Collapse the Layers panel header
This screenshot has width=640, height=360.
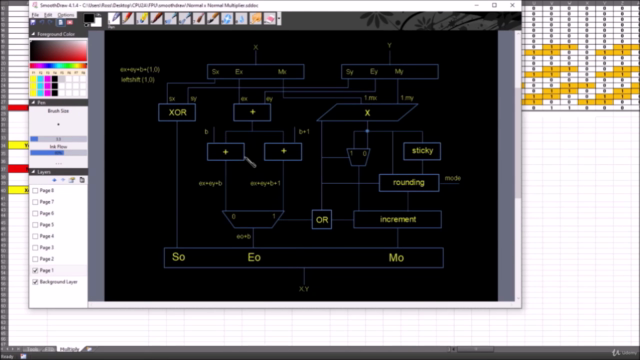point(33,172)
